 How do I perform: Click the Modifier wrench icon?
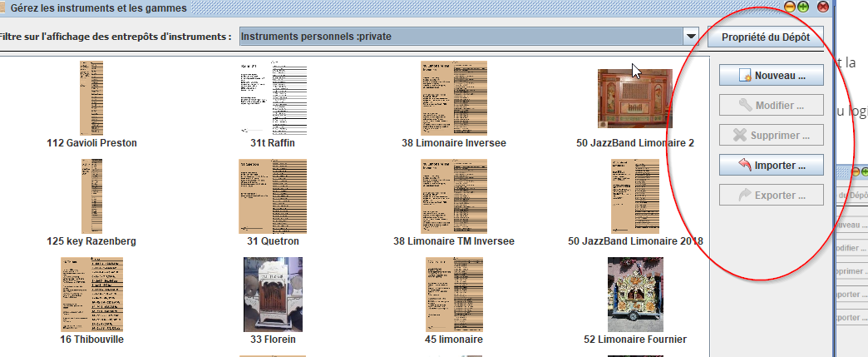pos(746,106)
